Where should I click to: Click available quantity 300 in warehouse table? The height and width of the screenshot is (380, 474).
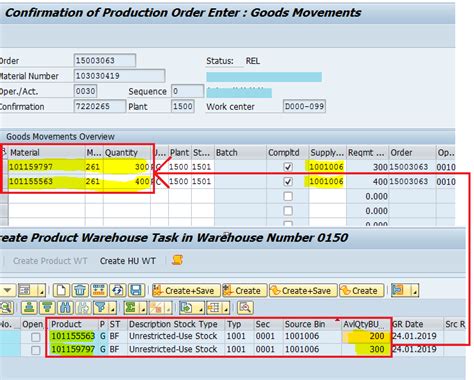pyautogui.click(x=366, y=349)
